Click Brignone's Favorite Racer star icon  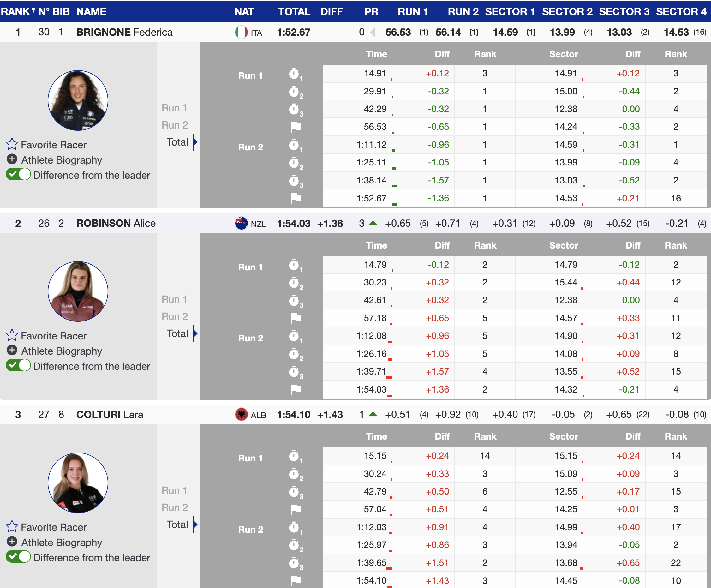click(12, 144)
